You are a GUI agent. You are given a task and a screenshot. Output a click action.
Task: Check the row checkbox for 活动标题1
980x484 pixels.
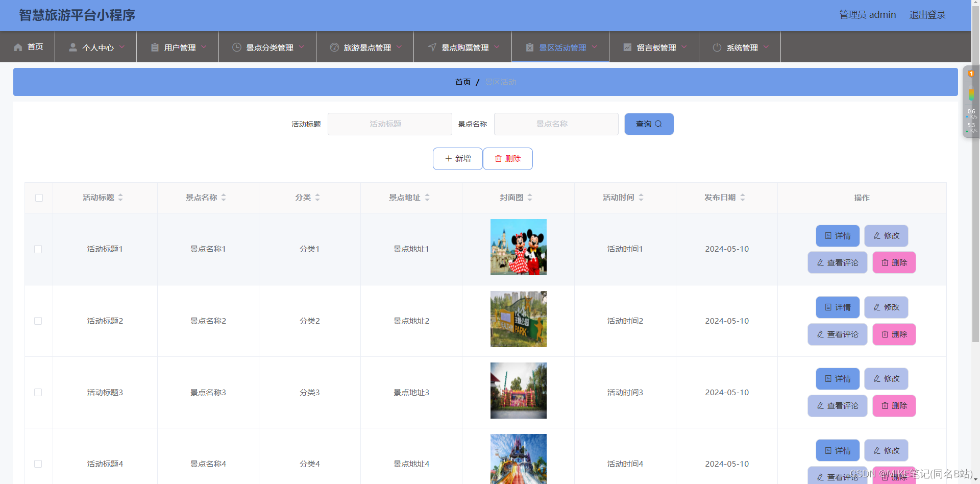[x=38, y=249]
